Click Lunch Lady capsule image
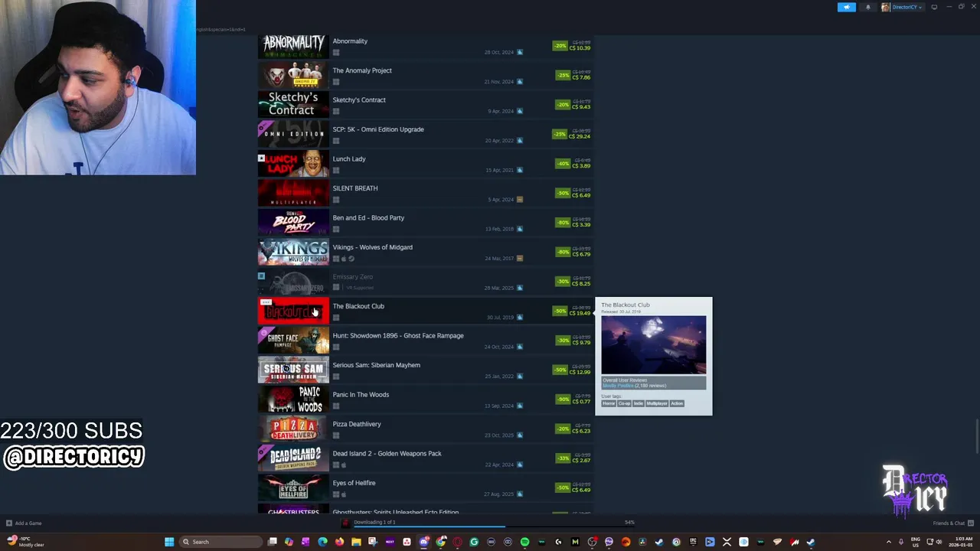This screenshot has height=551, width=980. click(x=293, y=164)
